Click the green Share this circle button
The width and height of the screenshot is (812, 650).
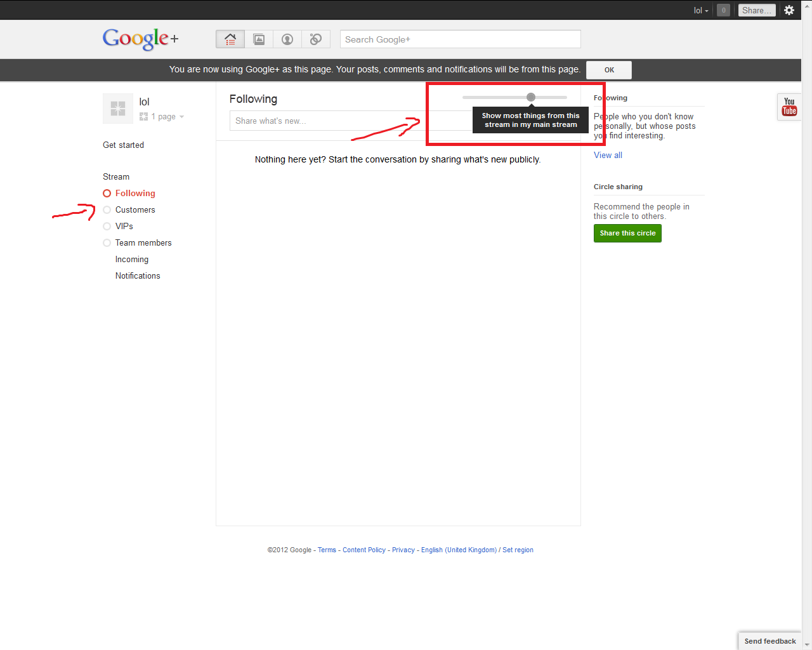(x=627, y=233)
